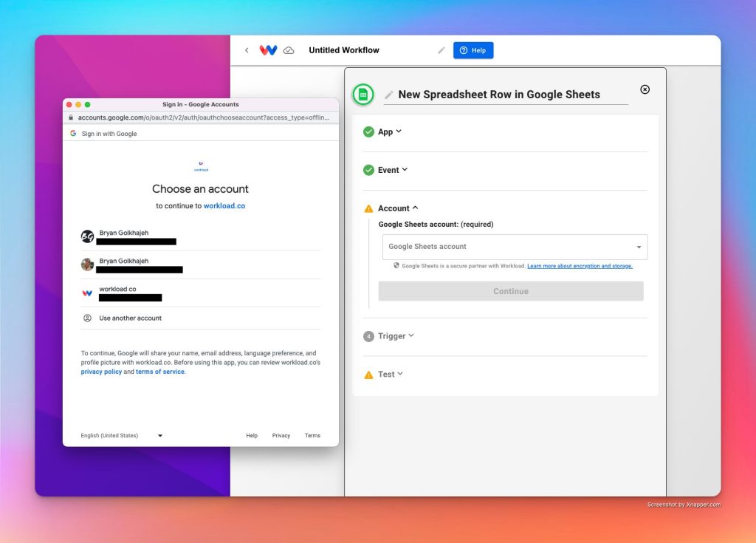Click the Untitled Workflow title
756x543 pixels.
pos(344,50)
